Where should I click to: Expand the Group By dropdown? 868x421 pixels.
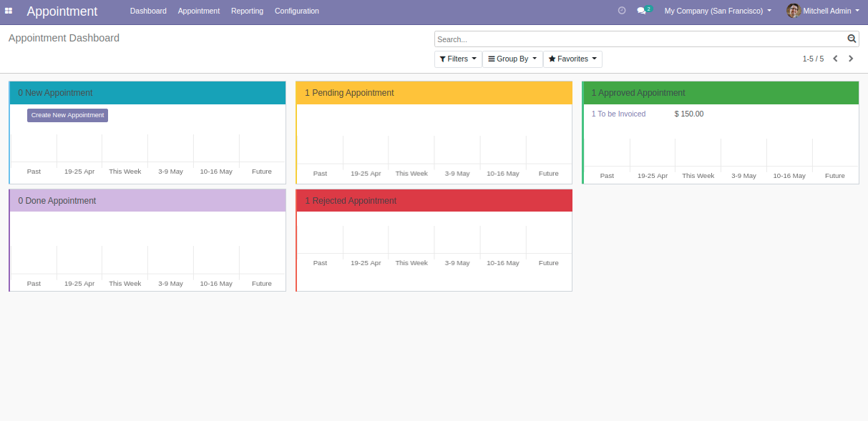(x=512, y=59)
